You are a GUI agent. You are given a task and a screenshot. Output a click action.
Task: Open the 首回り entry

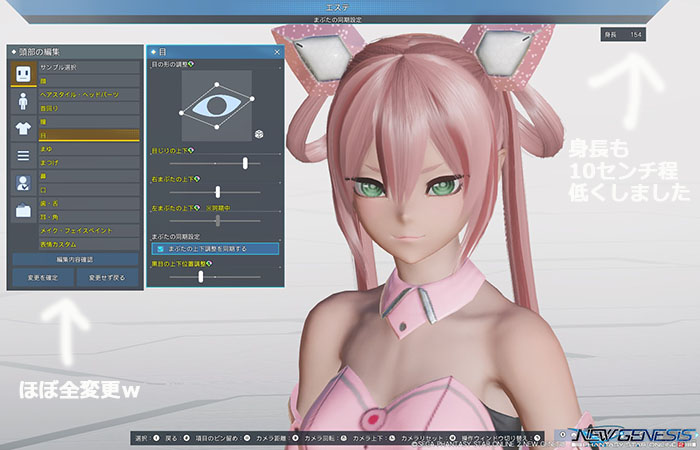[89, 108]
